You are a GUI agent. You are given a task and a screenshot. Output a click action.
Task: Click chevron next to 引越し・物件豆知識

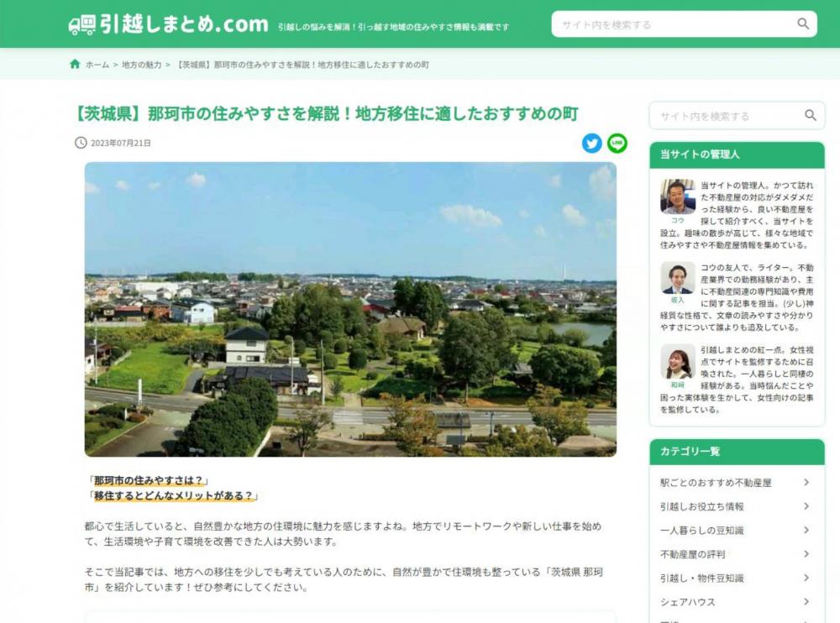pos(806,578)
